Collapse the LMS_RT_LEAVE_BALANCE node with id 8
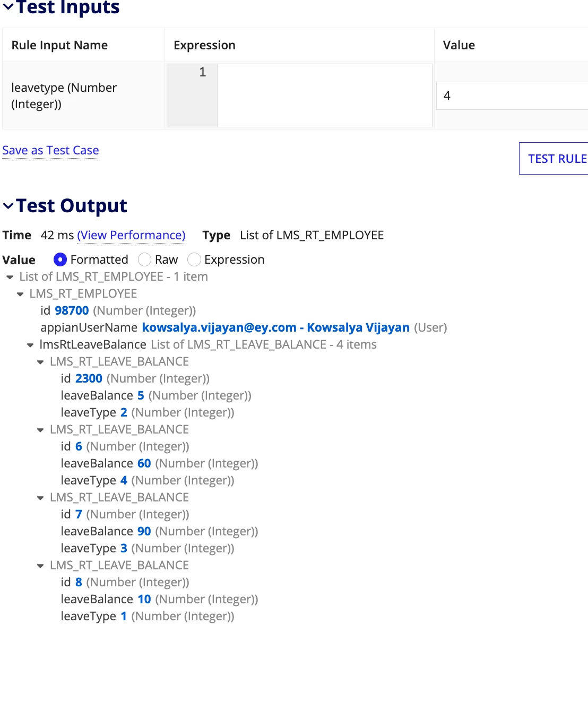 (40, 566)
